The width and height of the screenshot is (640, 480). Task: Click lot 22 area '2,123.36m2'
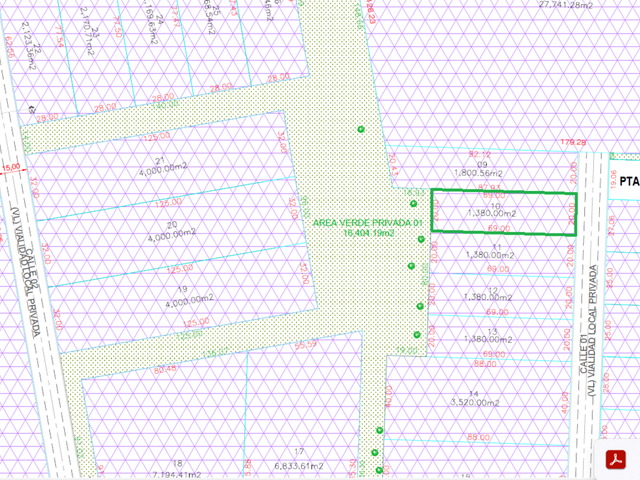pyautogui.click(x=28, y=46)
